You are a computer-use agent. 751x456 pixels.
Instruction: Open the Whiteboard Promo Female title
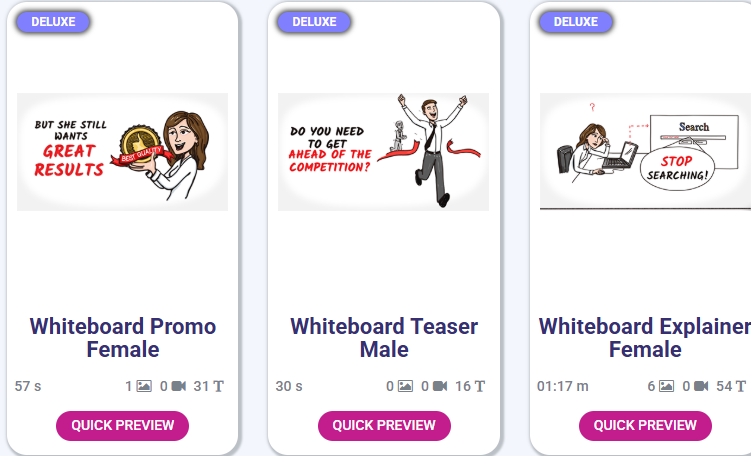[123, 338]
